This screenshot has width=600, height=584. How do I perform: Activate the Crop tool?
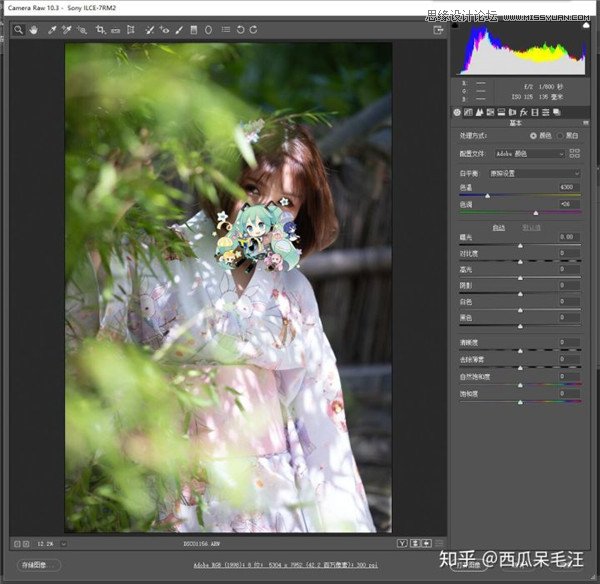pos(100,30)
